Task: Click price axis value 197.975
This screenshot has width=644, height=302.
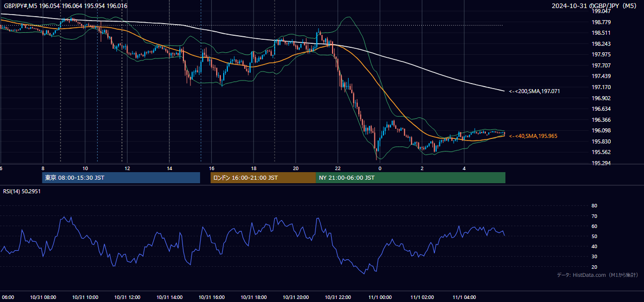Action: tap(601, 54)
